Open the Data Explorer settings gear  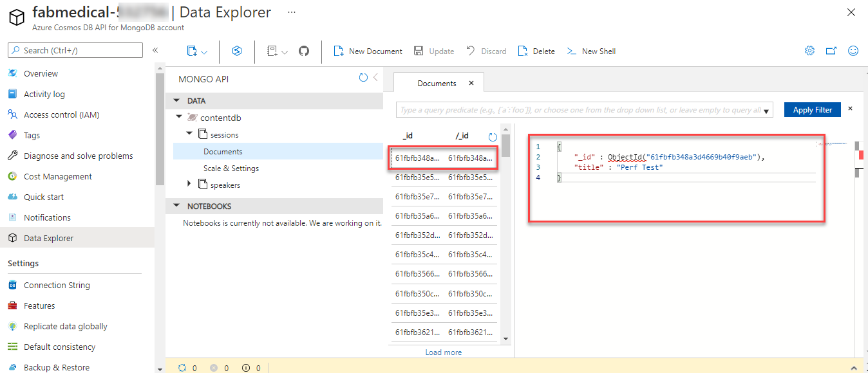click(809, 50)
